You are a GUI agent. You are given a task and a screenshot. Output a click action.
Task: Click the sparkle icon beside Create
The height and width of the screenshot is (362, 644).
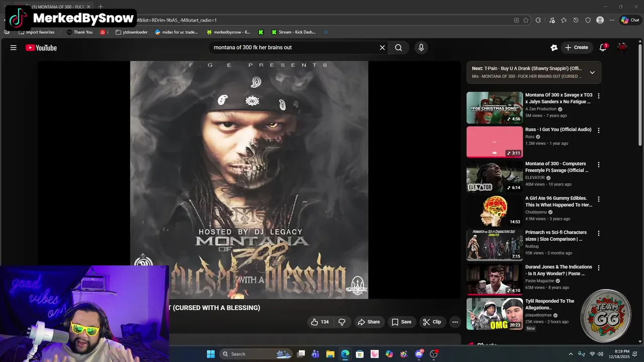click(554, 48)
